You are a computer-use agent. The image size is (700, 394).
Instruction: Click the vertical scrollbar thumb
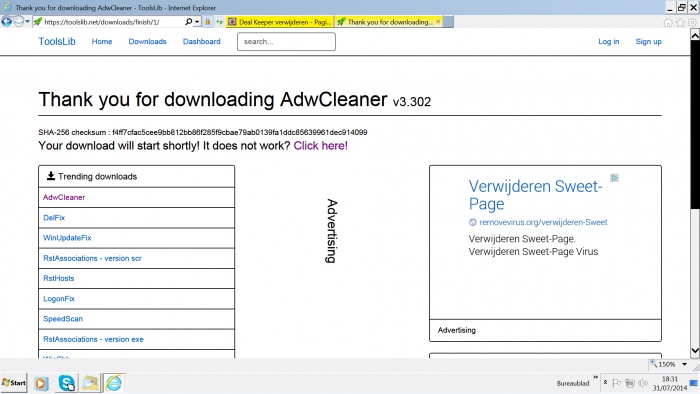[695, 125]
